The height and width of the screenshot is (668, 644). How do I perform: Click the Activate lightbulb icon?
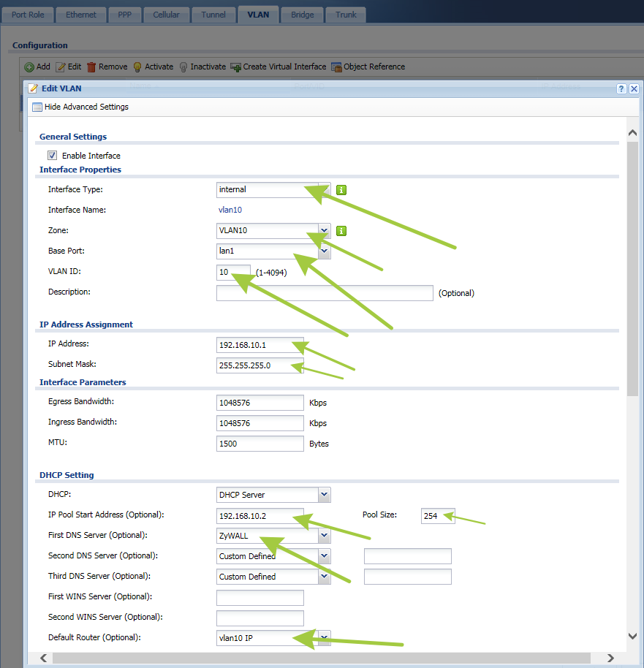[137, 67]
